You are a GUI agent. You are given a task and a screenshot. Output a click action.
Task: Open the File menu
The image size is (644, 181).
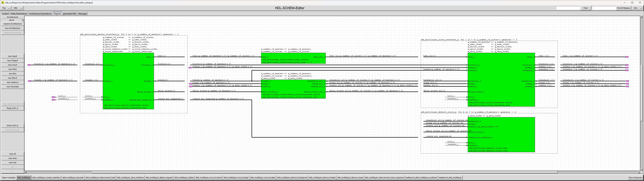(6, 8)
